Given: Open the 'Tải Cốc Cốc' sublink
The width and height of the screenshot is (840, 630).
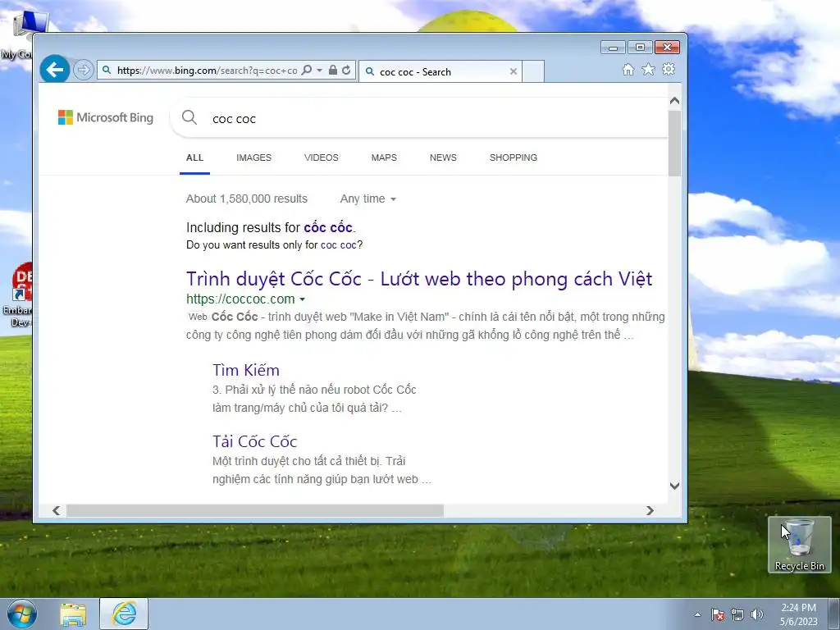Looking at the screenshot, I should [254, 441].
